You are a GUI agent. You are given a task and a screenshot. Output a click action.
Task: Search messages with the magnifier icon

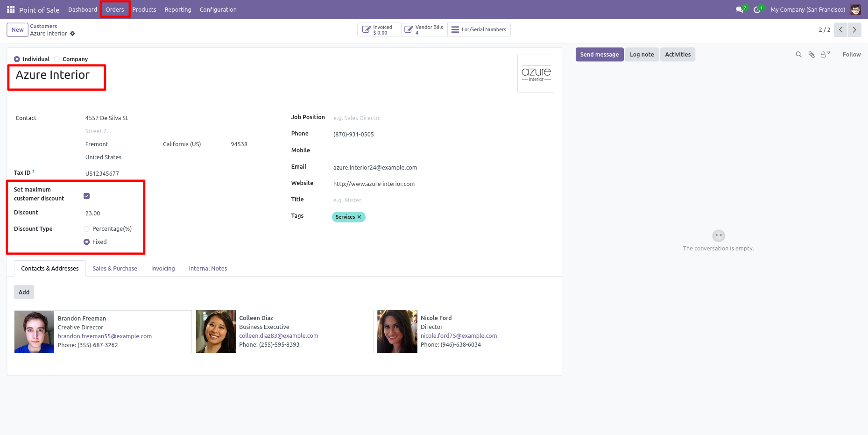[x=798, y=55]
